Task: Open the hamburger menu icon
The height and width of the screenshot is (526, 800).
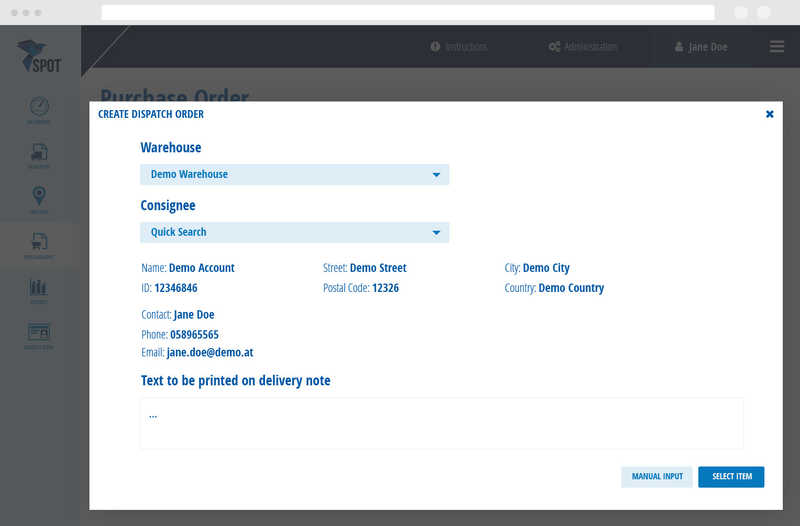Action: (777, 47)
